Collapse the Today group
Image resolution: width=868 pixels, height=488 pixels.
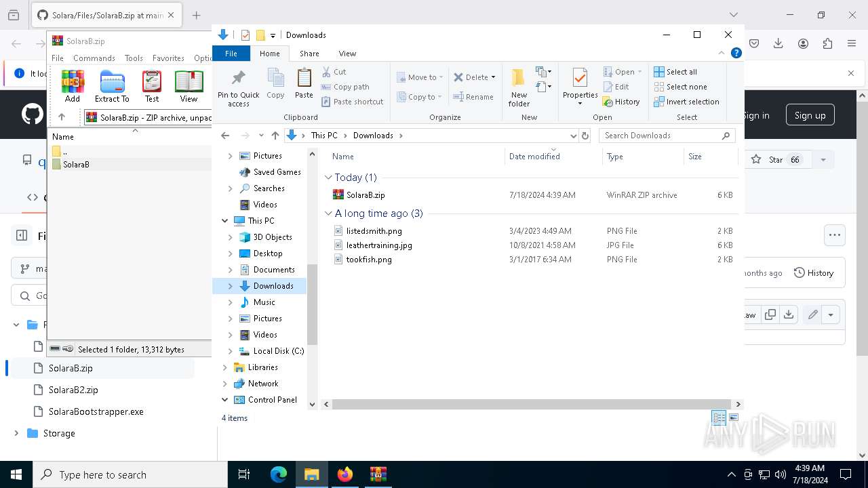[x=328, y=178]
